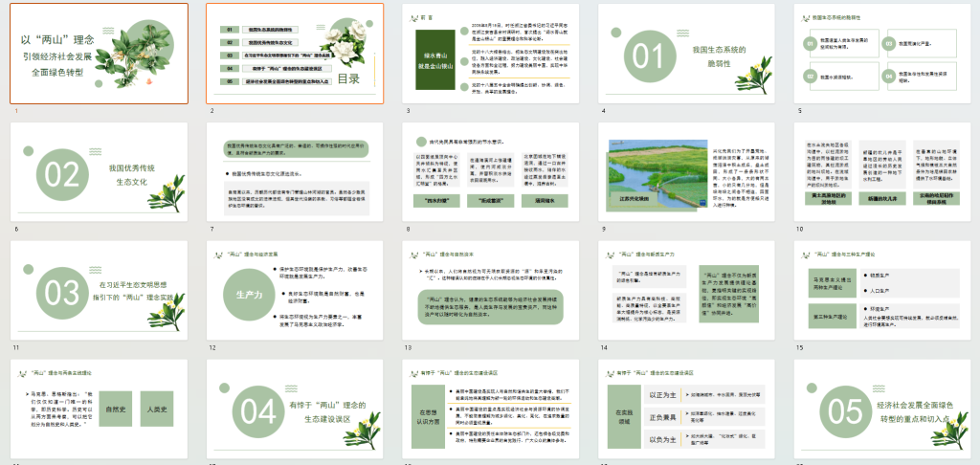This screenshot has width=980, height=465.
Task: Select the "两山"理念与新质生产力 slide
Action: click(686, 291)
